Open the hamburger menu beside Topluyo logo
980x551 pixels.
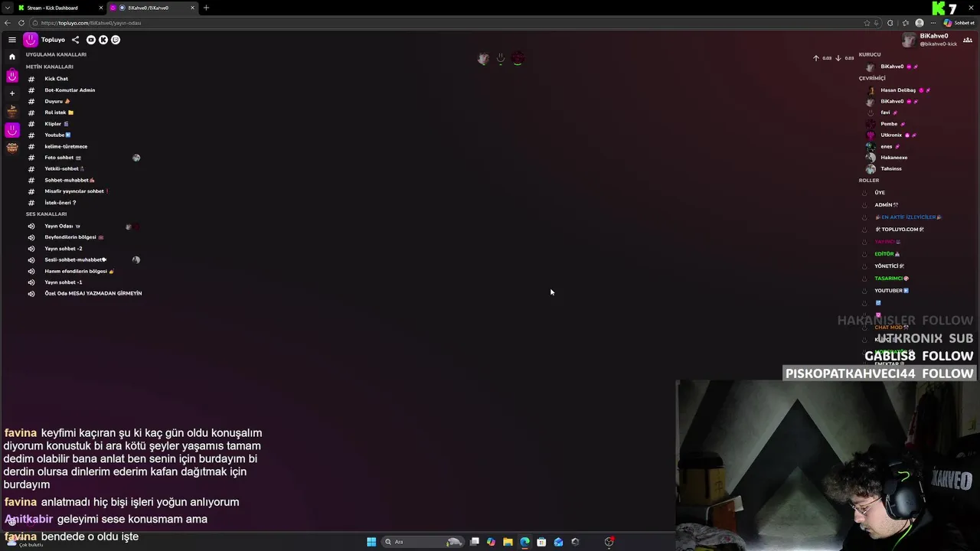pos(12,40)
